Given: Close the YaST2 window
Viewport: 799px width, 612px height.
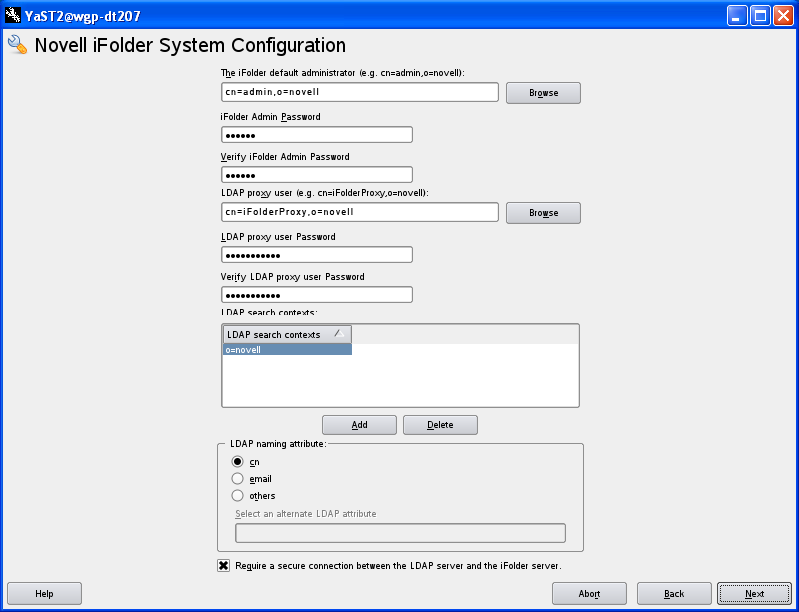Looking at the screenshot, I should [783, 16].
